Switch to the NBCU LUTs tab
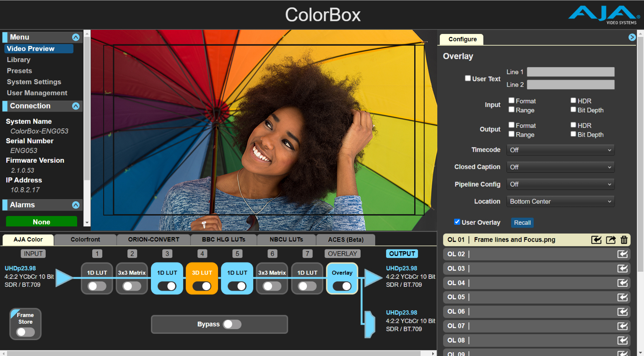Screen dimensions: 644x356 click(286, 239)
